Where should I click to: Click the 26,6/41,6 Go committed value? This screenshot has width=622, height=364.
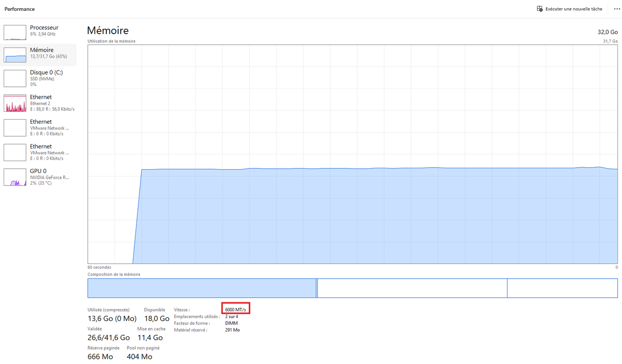(109, 338)
